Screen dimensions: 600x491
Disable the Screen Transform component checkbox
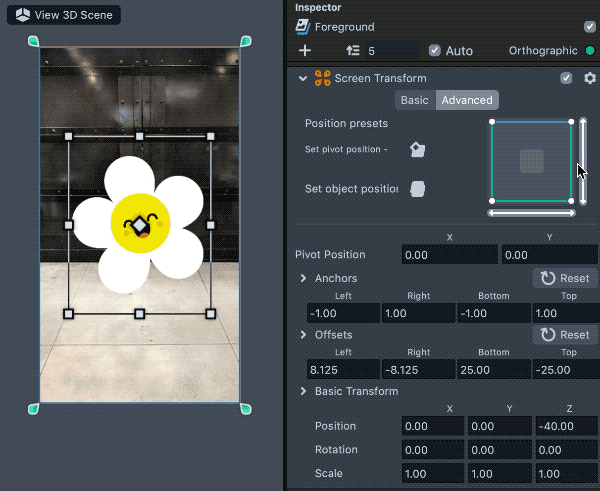coord(566,78)
